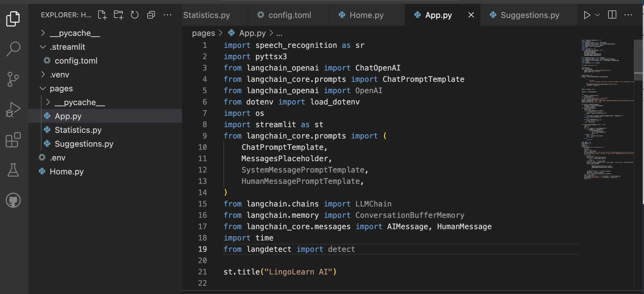Open the Search view
Image resolution: width=644 pixels, height=294 pixels.
[13, 49]
